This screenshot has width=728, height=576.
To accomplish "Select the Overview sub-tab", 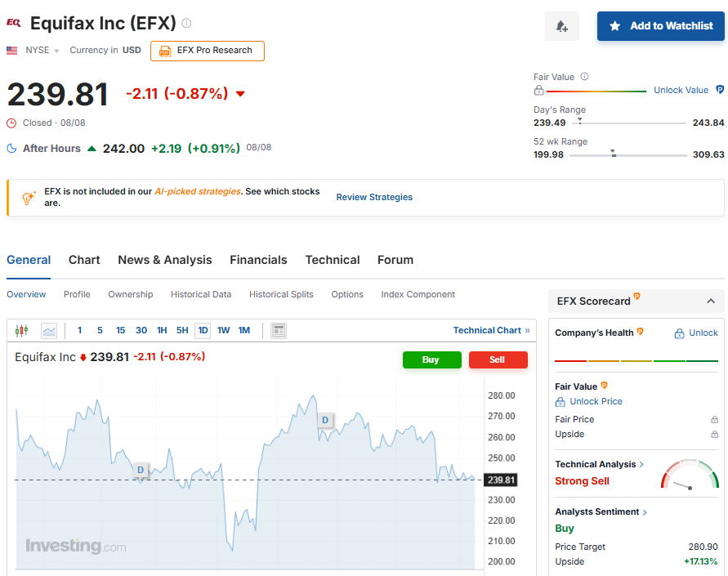I will point(26,294).
